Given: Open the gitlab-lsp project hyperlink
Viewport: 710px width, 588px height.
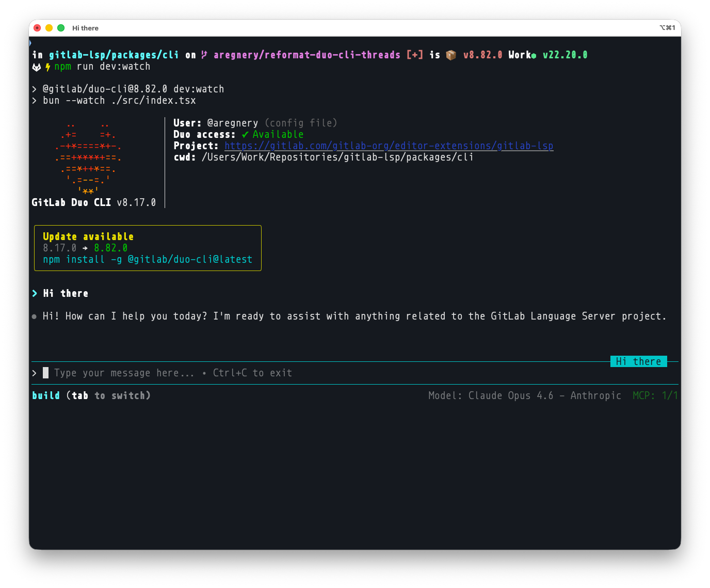Looking at the screenshot, I should point(389,146).
